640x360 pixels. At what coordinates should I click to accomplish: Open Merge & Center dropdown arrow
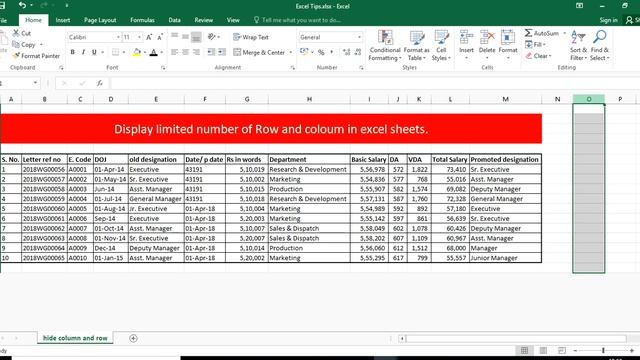(291, 52)
